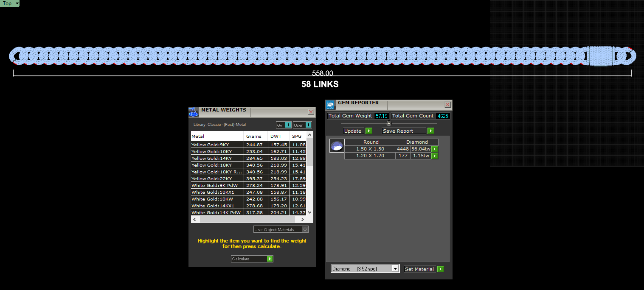Click the 1.50 X 1.50 size cell
The width and height of the screenshot is (644, 290).
click(x=370, y=149)
